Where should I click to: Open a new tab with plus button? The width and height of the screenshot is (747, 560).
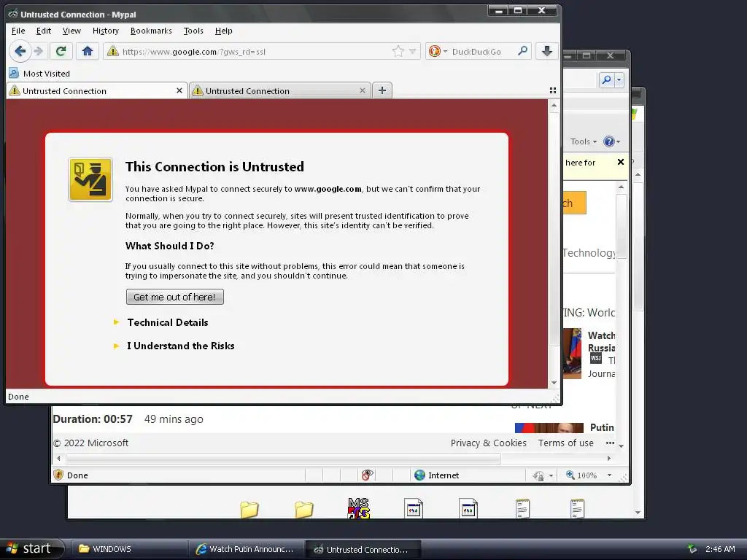[382, 90]
